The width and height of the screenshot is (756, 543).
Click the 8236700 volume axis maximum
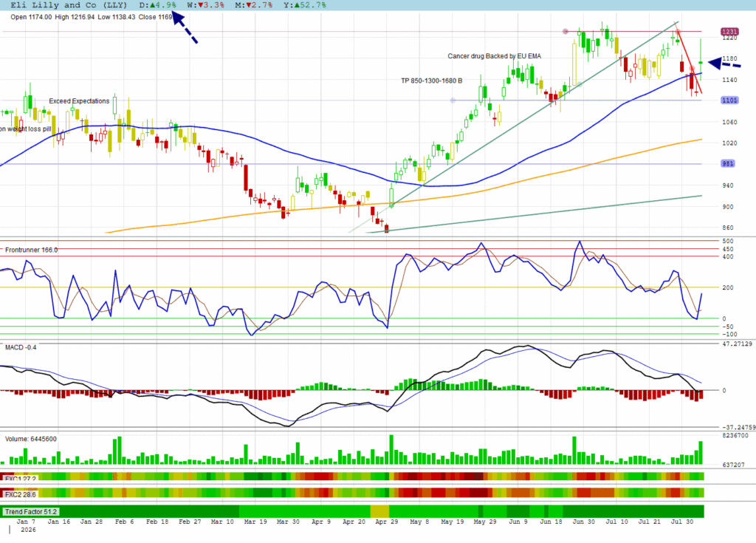(735, 435)
